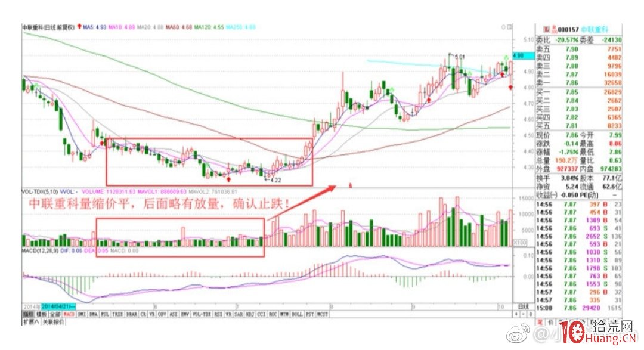
Task: Click the 卖一 price 7.86 row
Action: tap(578, 83)
